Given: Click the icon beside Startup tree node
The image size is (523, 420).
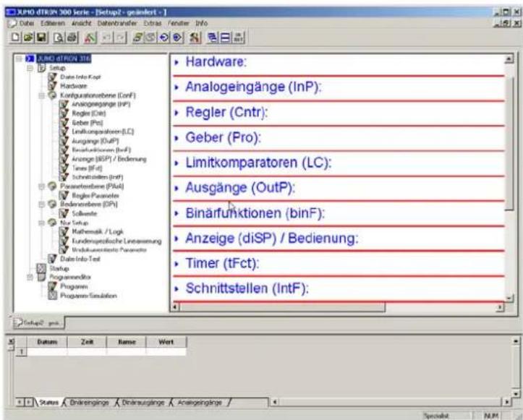Looking at the screenshot, I should [41, 268].
